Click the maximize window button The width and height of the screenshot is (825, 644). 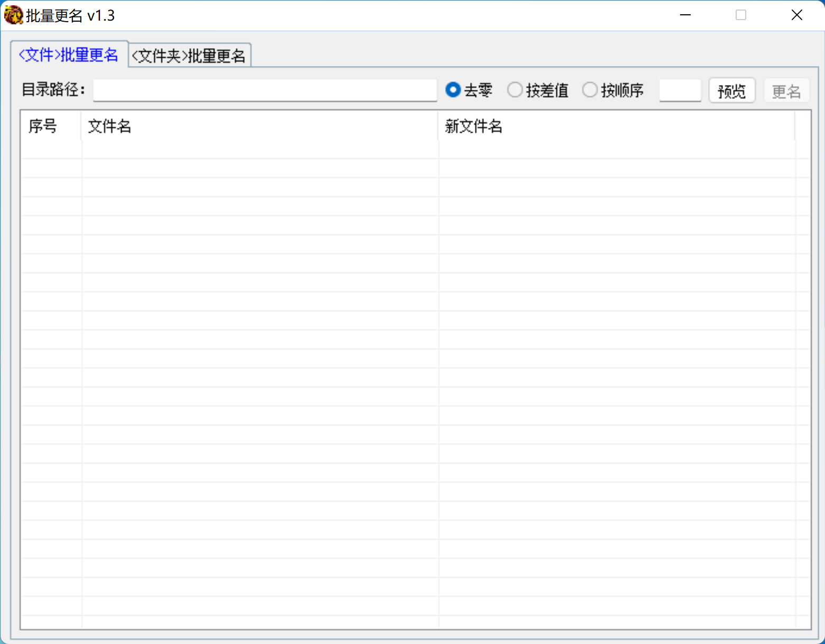741,15
